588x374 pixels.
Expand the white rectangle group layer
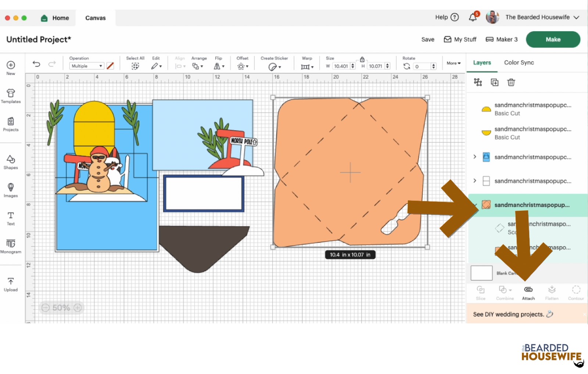pos(475,181)
